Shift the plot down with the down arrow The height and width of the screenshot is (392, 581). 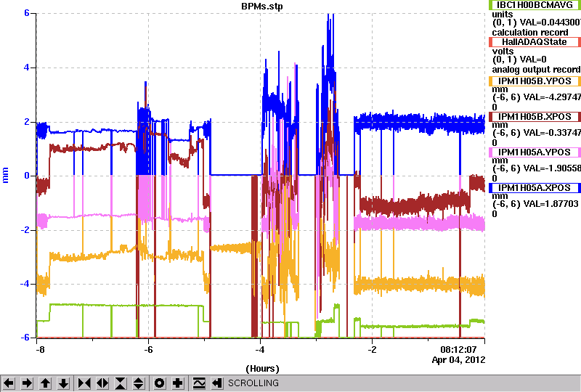coord(64,383)
